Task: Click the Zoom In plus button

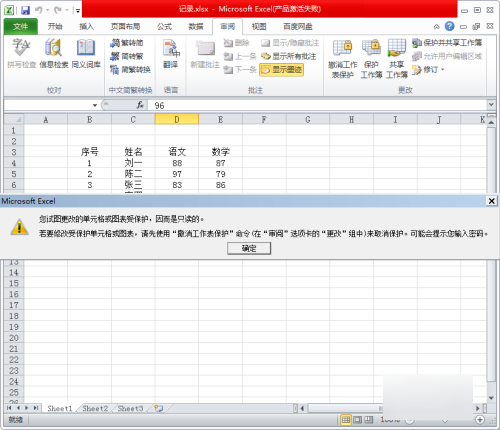Action: pos(480,420)
